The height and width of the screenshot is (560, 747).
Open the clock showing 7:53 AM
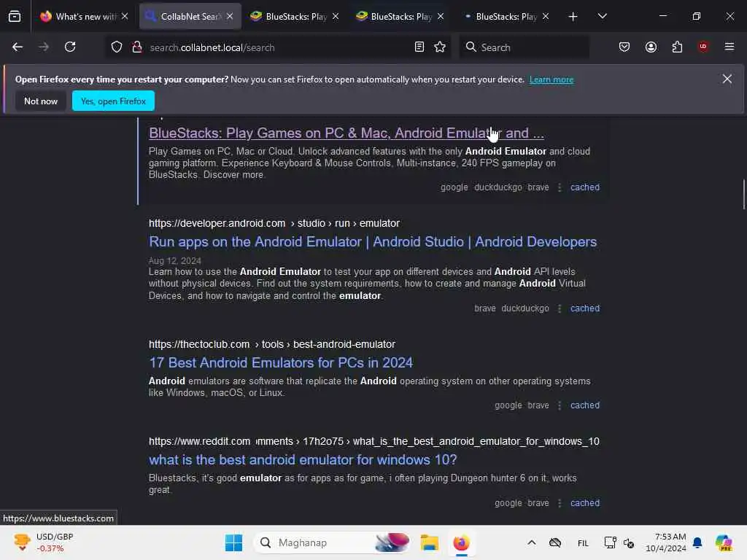pyautogui.click(x=665, y=542)
